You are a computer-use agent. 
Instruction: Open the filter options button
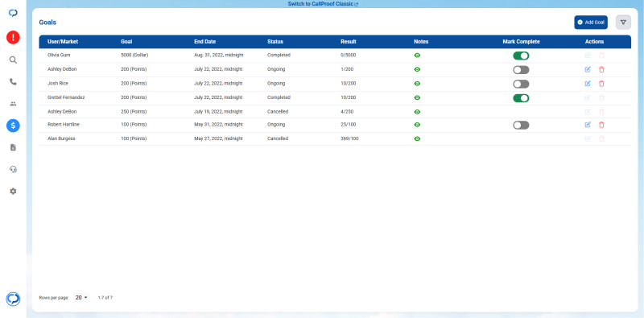coord(623,23)
